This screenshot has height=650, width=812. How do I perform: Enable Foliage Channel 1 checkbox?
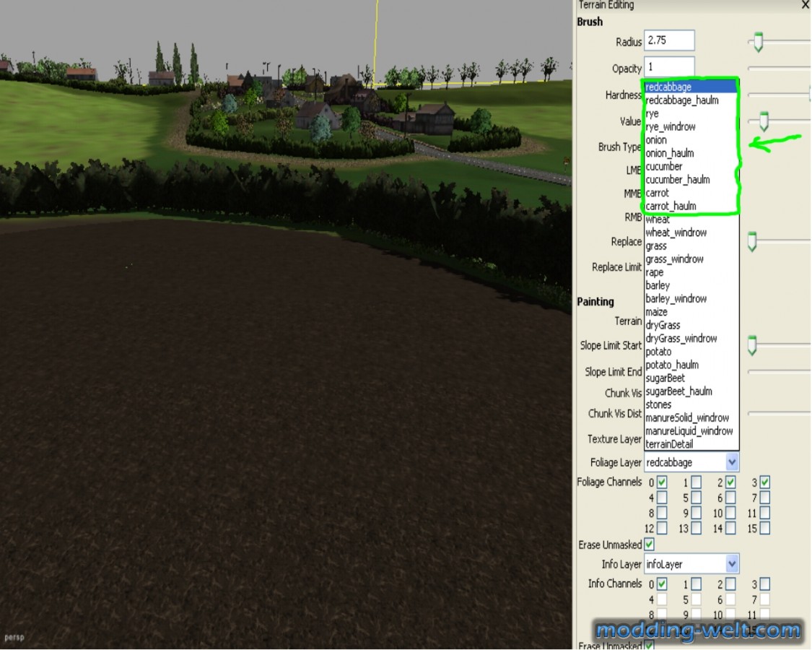(x=697, y=482)
